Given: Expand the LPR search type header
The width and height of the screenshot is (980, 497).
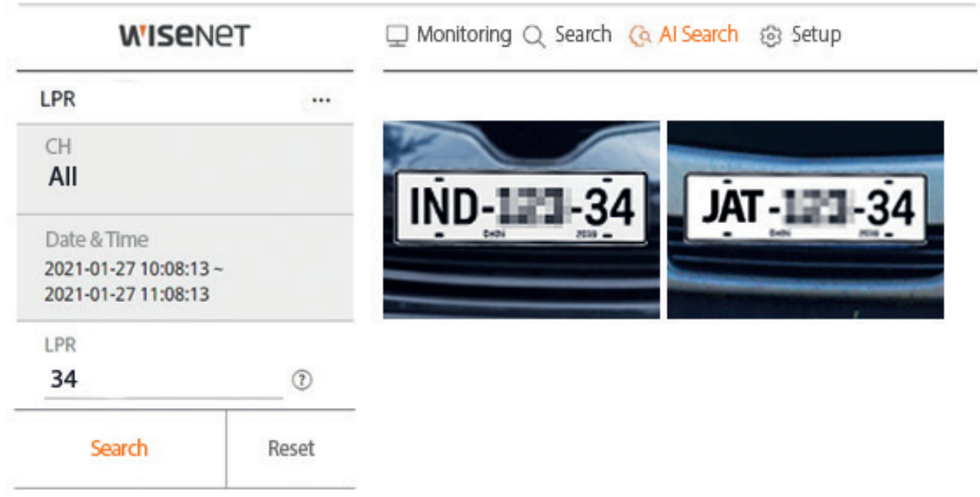Looking at the screenshot, I should click(59, 100).
